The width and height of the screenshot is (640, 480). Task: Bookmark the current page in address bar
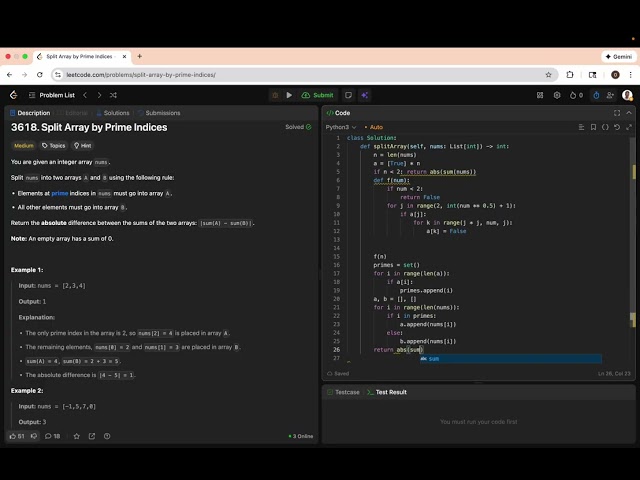pos(549,74)
